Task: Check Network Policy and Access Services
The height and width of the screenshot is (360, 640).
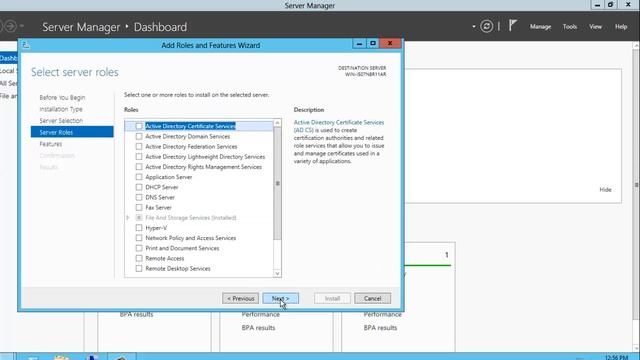Action: pos(139,238)
